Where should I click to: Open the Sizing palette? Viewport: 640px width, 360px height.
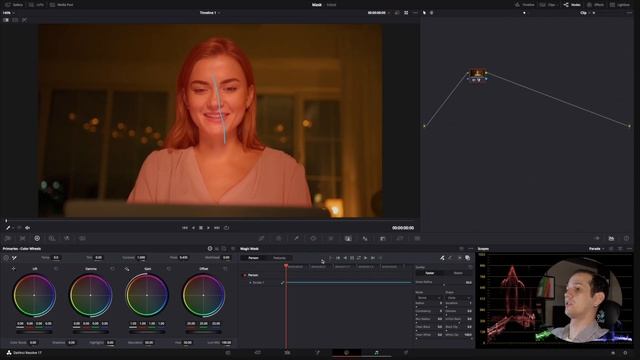coord(400,238)
